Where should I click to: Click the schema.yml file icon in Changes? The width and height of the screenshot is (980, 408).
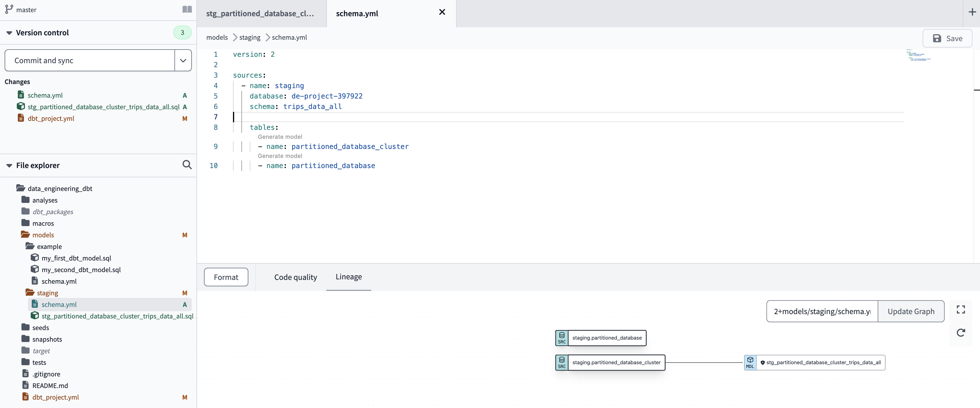click(x=21, y=95)
